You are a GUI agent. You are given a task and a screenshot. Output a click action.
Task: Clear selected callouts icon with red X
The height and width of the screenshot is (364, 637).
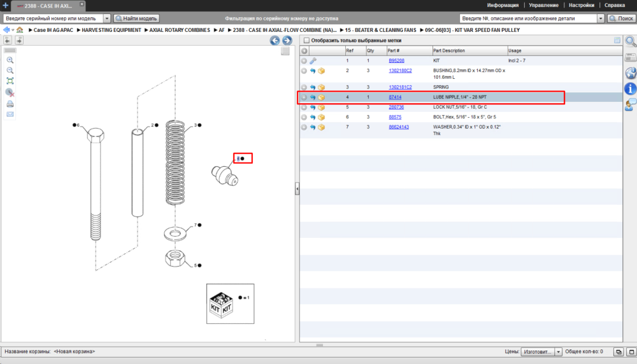[x=10, y=93]
